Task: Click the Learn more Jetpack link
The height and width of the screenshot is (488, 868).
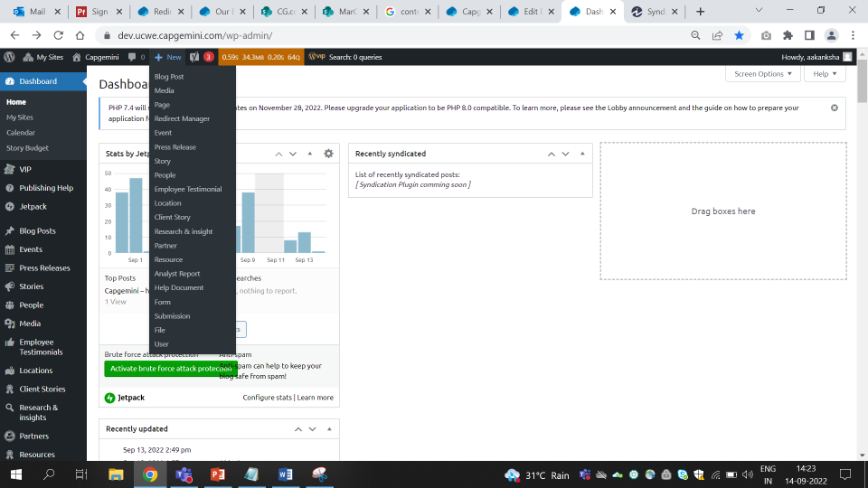Action: 316,398
